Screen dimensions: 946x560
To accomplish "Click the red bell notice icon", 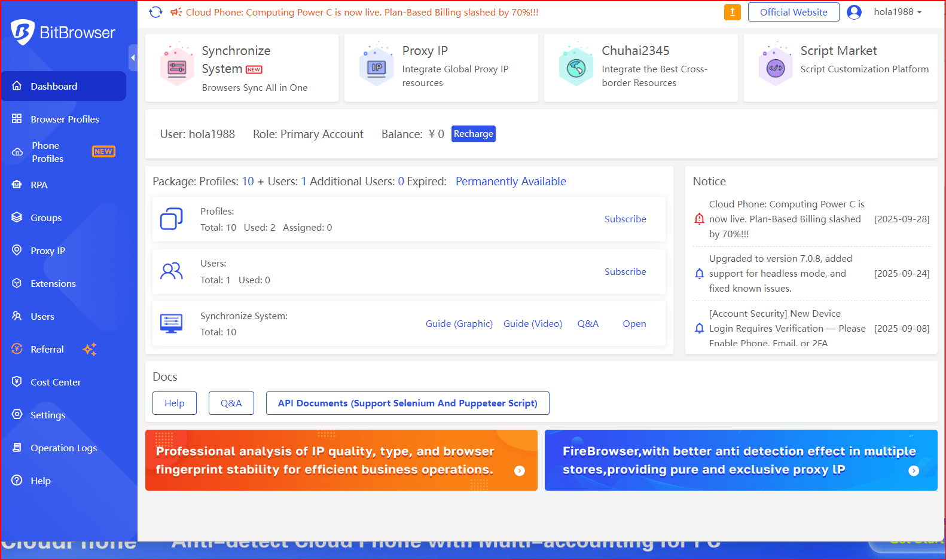I will click(x=699, y=219).
